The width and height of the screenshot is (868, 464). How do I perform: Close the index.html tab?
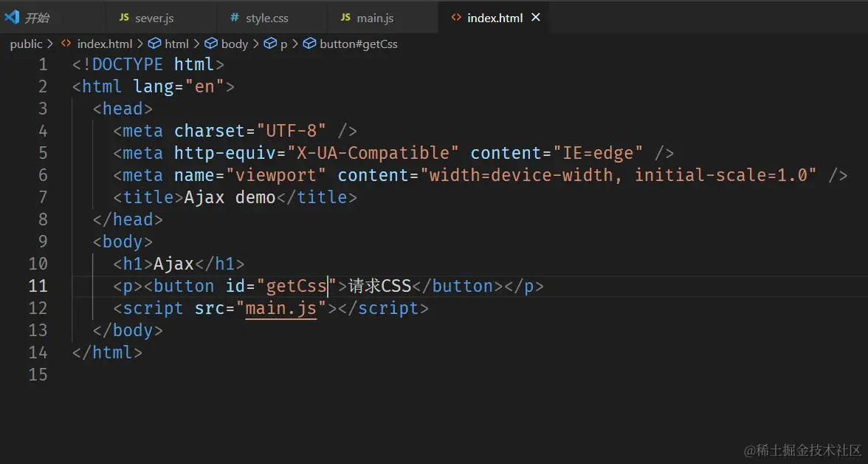(535, 18)
